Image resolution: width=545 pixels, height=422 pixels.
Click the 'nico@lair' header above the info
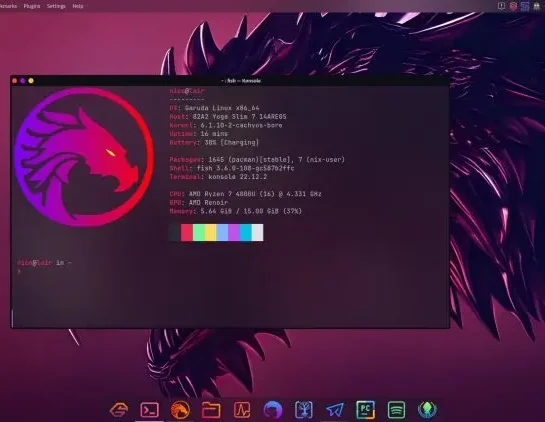point(187,91)
